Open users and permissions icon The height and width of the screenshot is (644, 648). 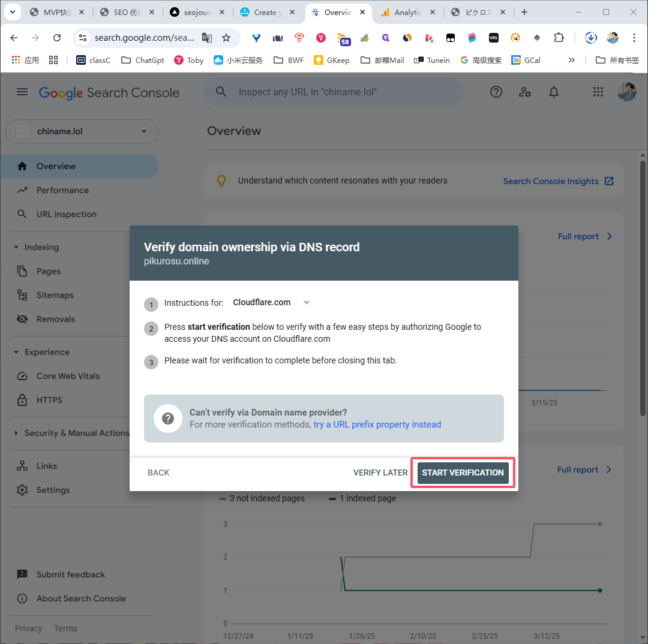524,92
